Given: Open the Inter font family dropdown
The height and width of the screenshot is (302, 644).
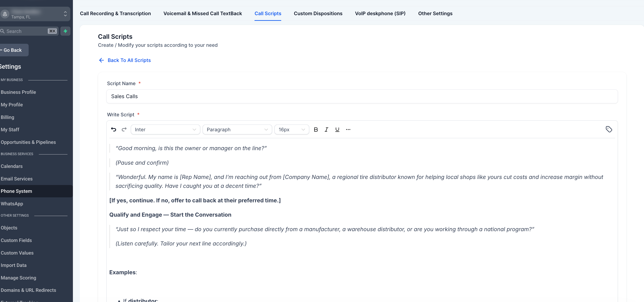Looking at the screenshot, I should [165, 129].
